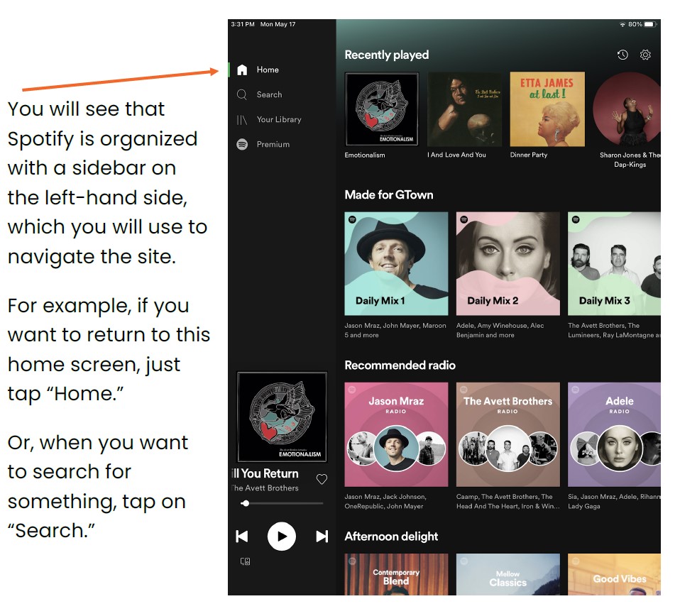
Task: Click the Afternoon delight heading
Action: click(x=392, y=537)
